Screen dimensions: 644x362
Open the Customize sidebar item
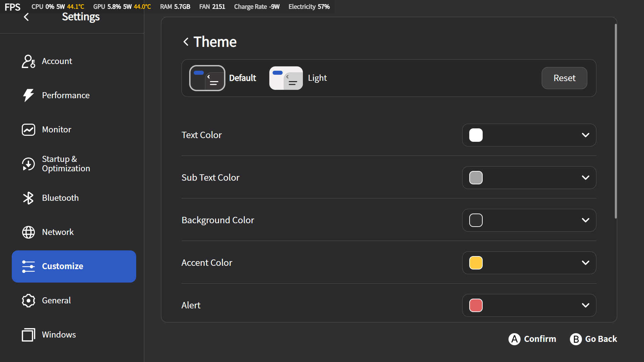(74, 266)
